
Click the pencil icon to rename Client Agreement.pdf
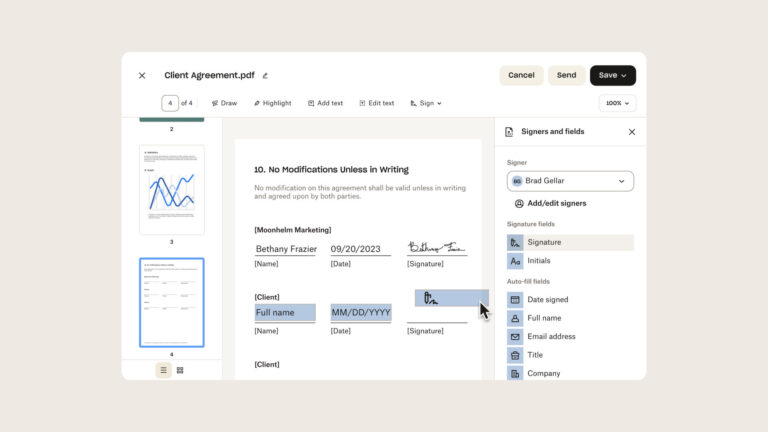pyautogui.click(x=265, y=76)
